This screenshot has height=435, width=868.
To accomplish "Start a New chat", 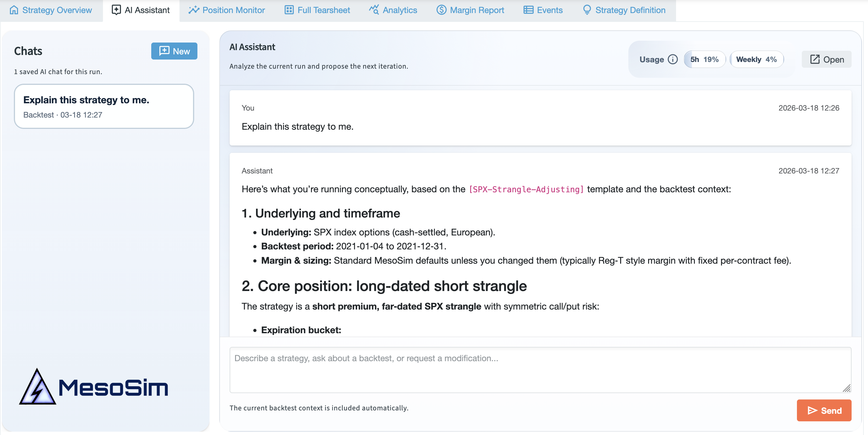I will (x=174, y=51).
